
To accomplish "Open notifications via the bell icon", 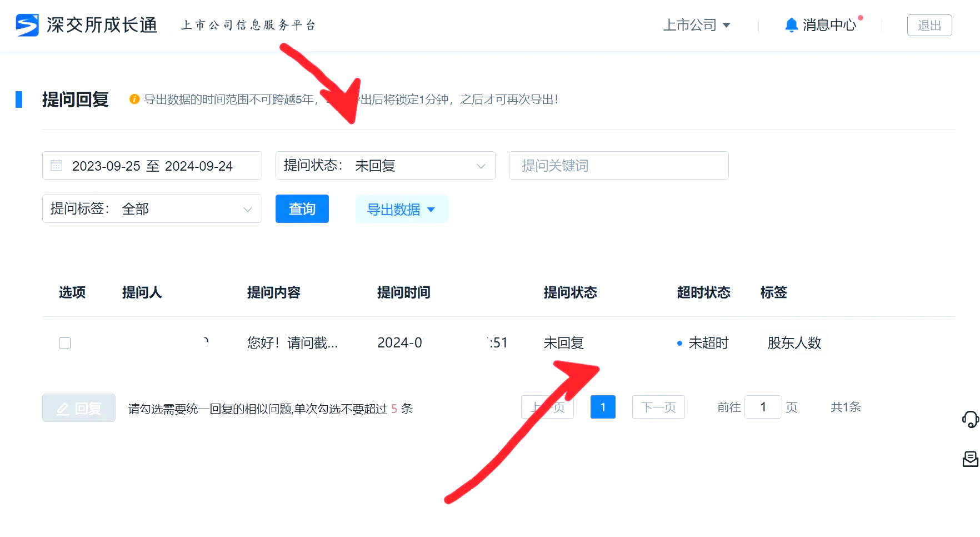I will (791, 24).
